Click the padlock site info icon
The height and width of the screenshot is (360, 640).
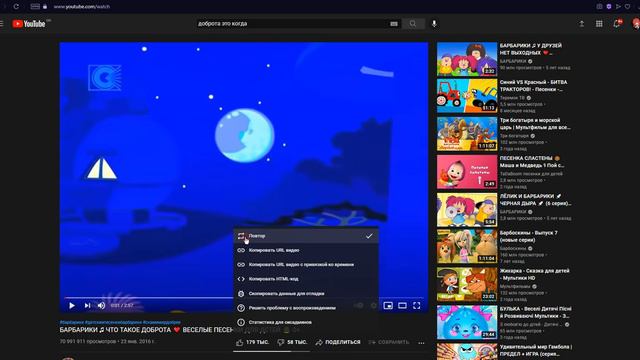pyautogui.click(x=45, y=7)
